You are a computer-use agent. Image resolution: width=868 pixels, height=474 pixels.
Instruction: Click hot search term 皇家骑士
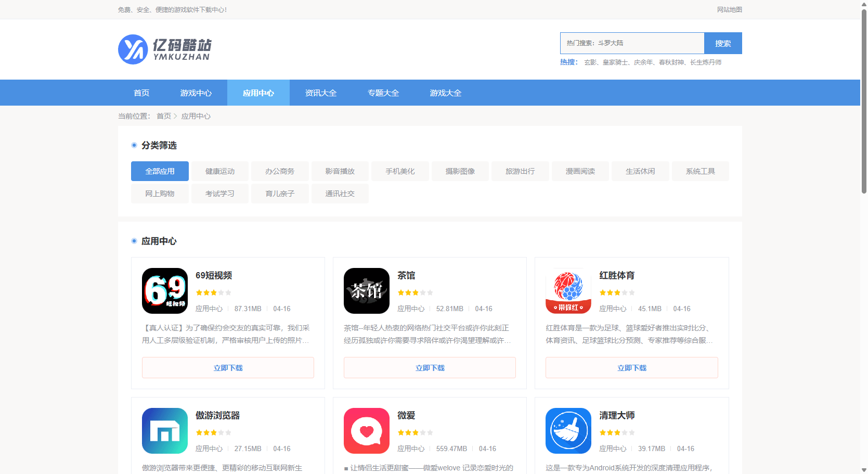click(615, 62)
